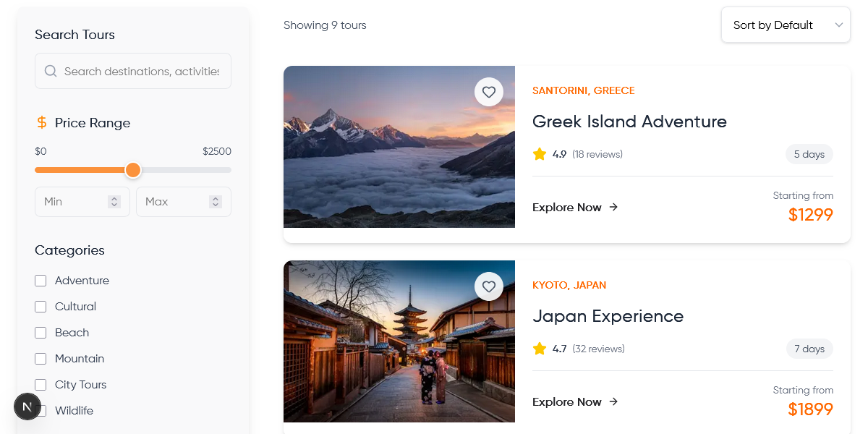Click the star rating on Japan Experience
Viewport: 868px width, 434px height.
(x=540, y=349)
